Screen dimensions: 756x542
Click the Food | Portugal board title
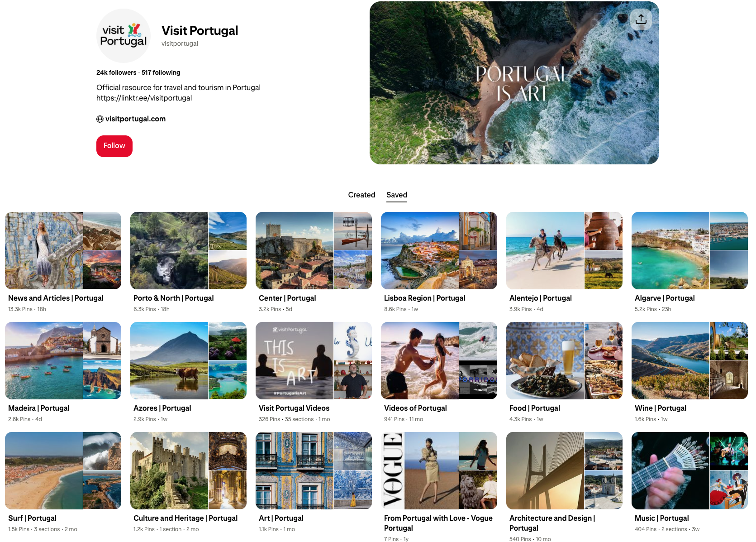pos(535,408)
